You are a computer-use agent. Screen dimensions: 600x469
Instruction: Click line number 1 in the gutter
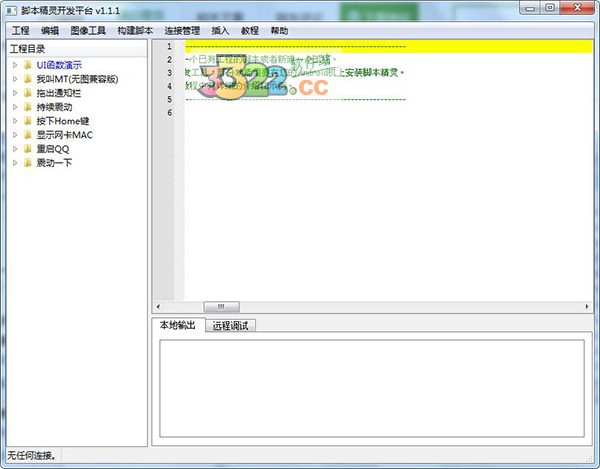tap(169, 46)
